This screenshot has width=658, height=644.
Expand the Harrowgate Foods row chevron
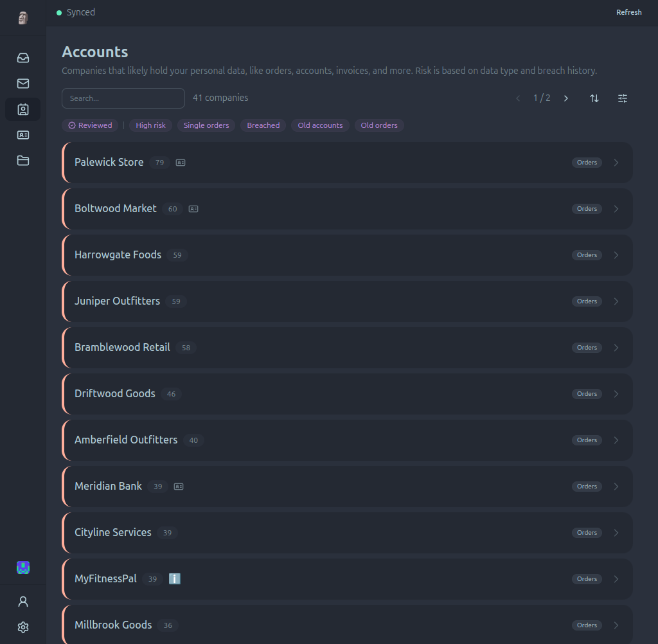(616, 255)
